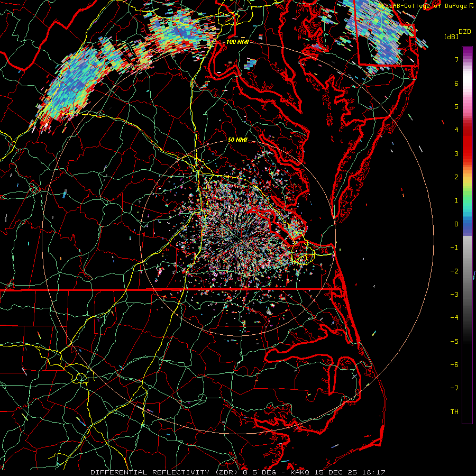Click the "7" value on color scale
Image resolution: width=476 pixels, height=476 pixels.
[456, 59]
